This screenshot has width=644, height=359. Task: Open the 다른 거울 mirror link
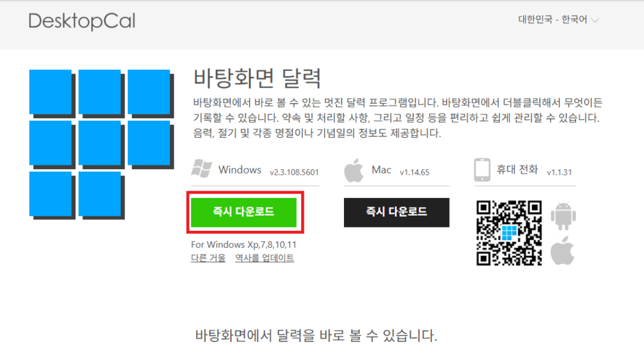point(208,258)
